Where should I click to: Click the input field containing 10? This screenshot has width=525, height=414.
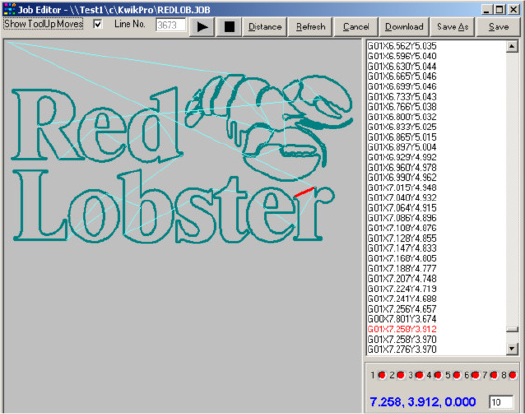click(x=501, y=402)
